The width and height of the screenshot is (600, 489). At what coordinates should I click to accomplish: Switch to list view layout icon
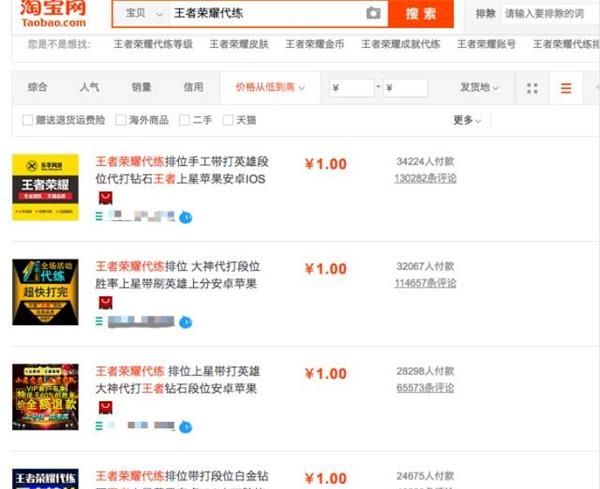click(566, 88)
